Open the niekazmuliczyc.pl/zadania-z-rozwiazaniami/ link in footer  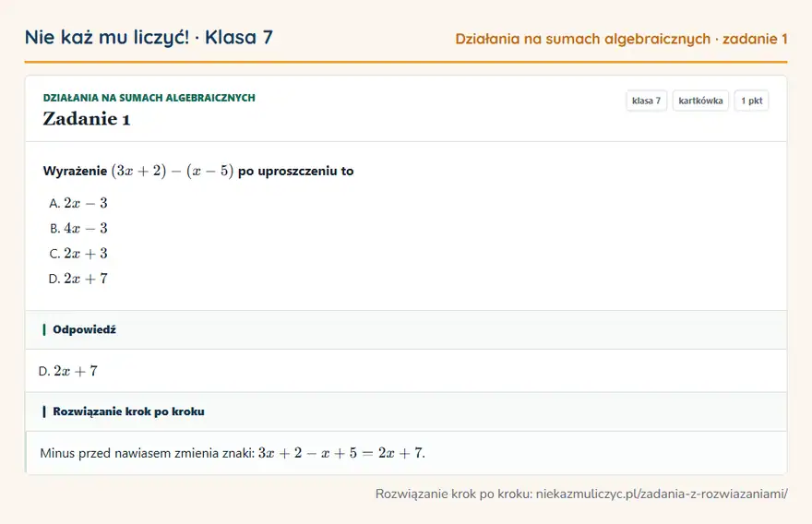click(662, 494)
